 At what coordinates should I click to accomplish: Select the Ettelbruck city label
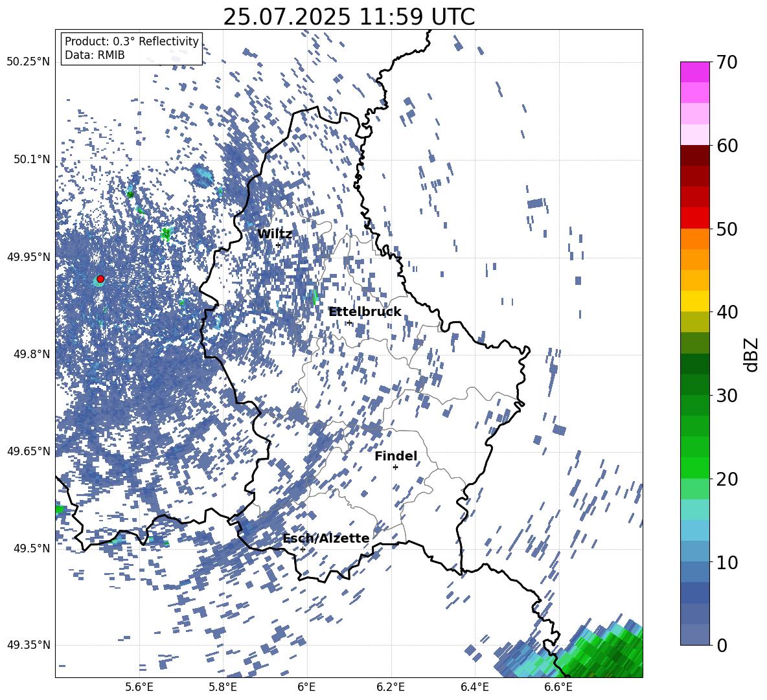pos(365,311)
